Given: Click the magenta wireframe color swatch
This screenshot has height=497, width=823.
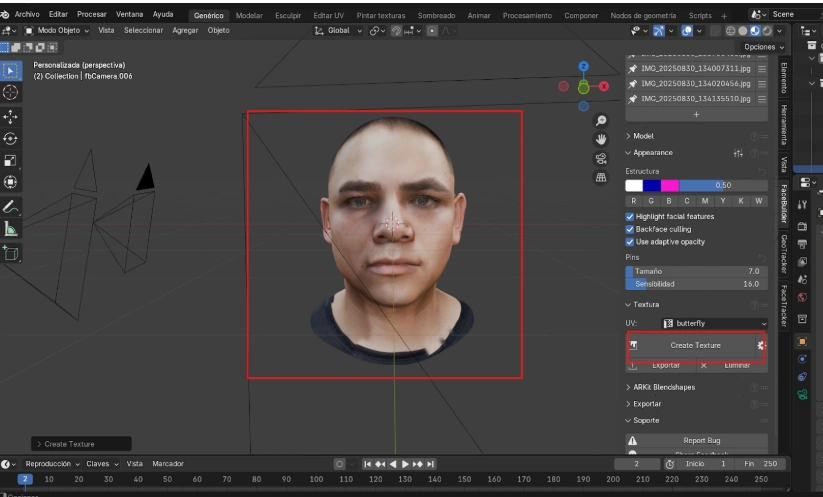Looking at the screenshot, I should point(670,185).
